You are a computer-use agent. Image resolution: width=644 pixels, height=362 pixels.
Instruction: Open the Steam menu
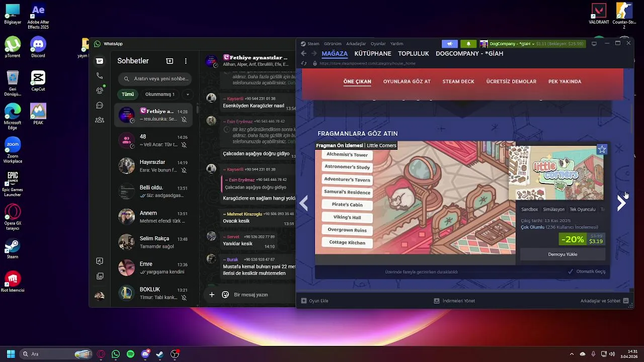[313, 44]
